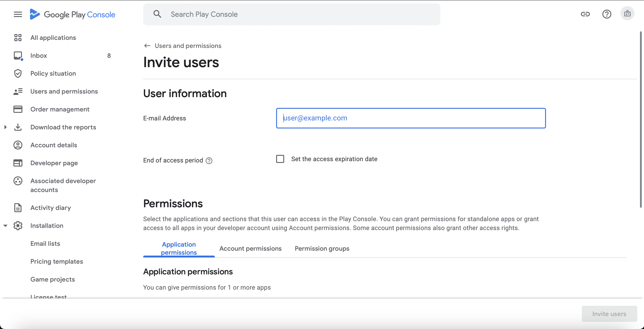Collapse the Installation section arrow
The image size is (644, 329).
click(x=6, y=226)
